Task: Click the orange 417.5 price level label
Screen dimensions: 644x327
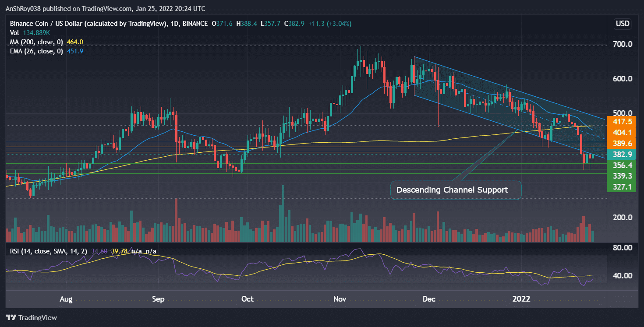Action: point(622,122)
